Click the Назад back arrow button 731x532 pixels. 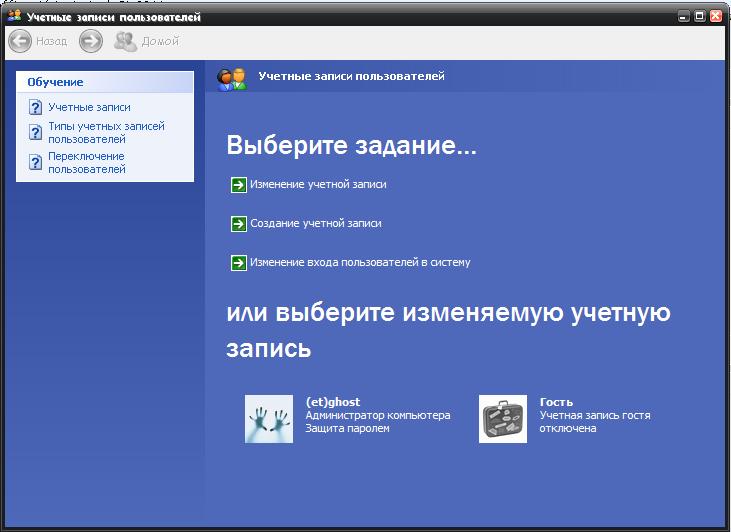[20, 41]
